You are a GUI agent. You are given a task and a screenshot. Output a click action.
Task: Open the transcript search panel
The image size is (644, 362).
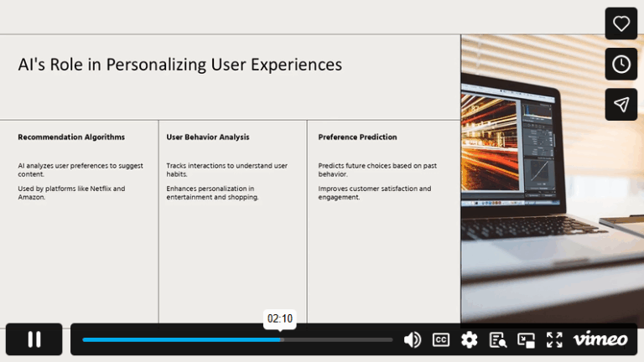click(498, 339)
